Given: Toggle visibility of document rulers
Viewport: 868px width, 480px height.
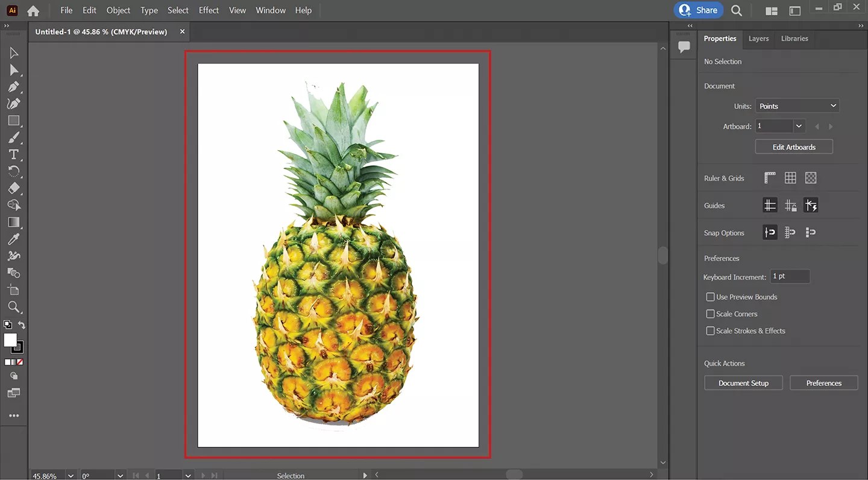Looking at the screenshot, I should point(770,177).
